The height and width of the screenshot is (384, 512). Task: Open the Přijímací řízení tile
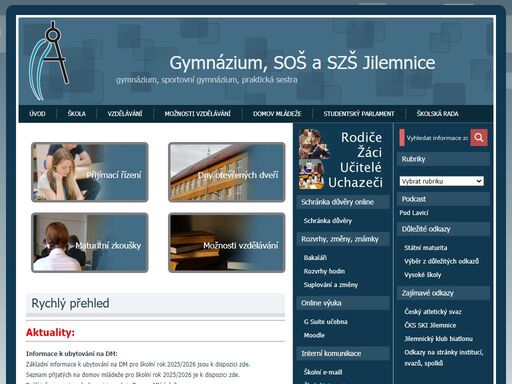coord(90,172)
